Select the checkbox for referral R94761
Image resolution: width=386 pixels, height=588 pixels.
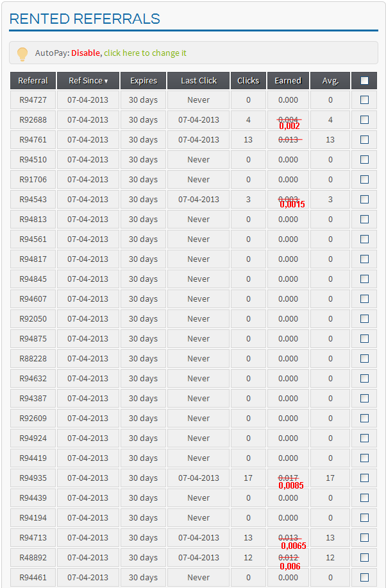pyautogui.click(x=364, y=139)
